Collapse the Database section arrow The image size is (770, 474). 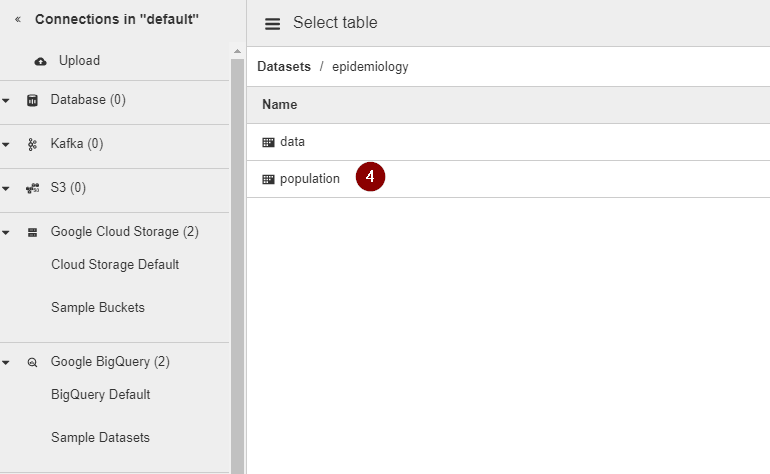tap(7, 101)
